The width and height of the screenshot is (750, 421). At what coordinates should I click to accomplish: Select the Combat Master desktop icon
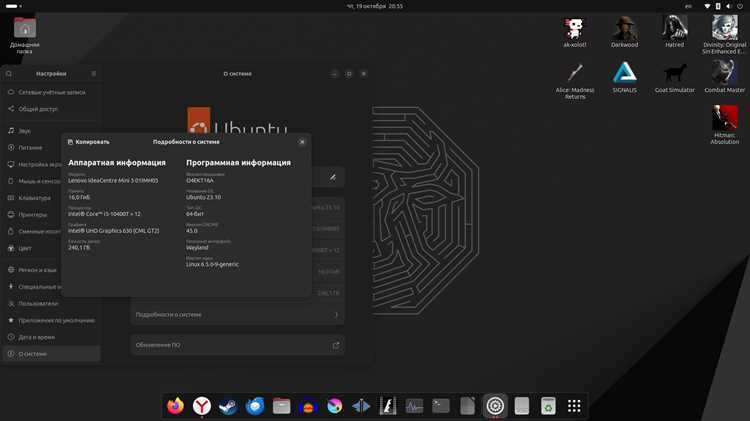coord(725,77)
